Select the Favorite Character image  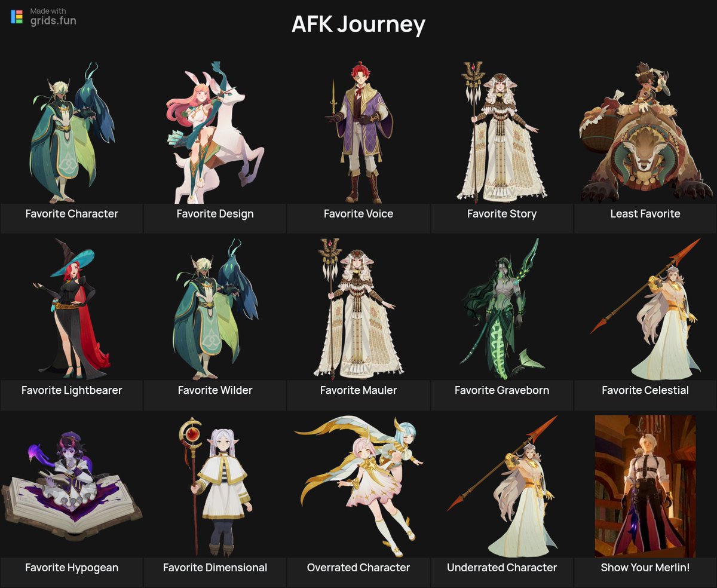coord(72,132)
